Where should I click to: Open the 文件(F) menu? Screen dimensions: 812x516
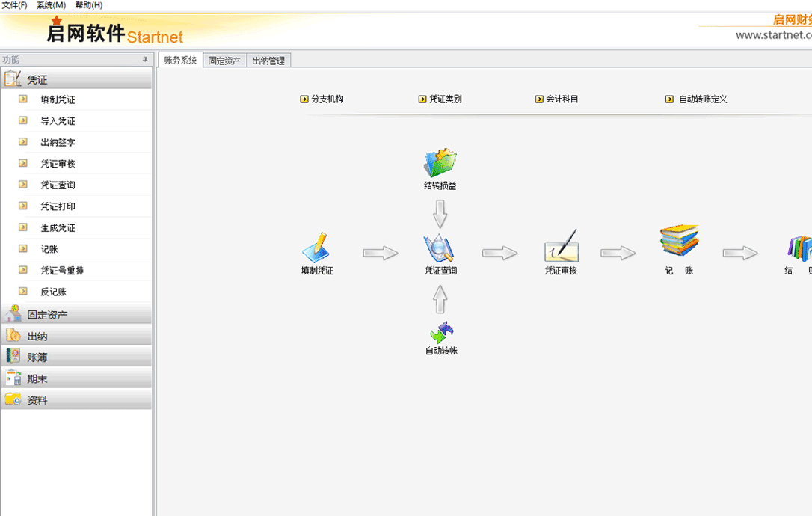14,5
